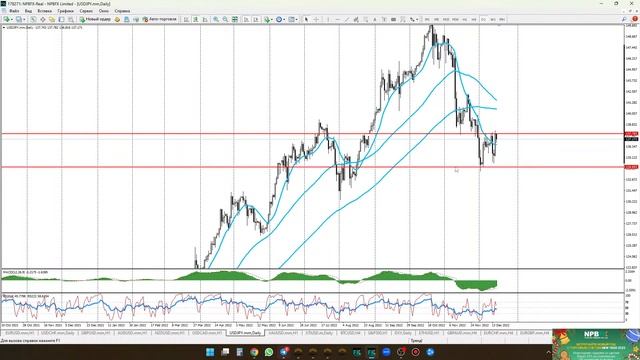Open the Графики menu
Screen dimensions: 640x360
[x=65, y=11]
